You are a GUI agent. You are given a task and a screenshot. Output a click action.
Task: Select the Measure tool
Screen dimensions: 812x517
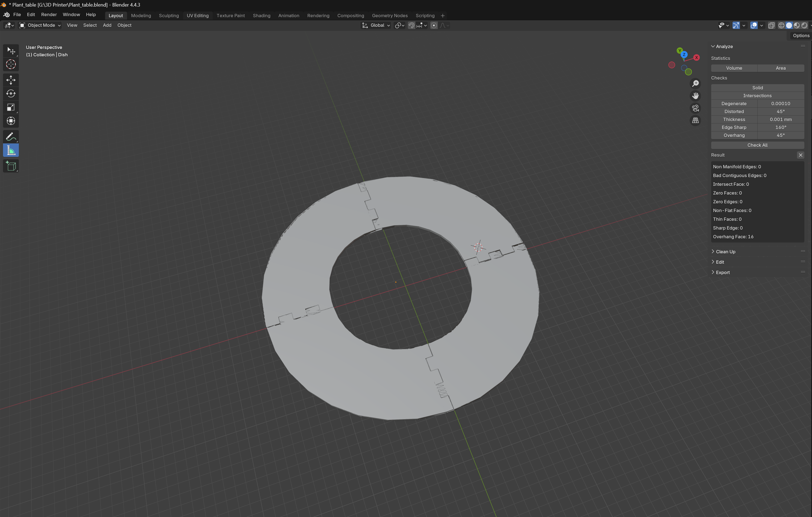point(11,150)
